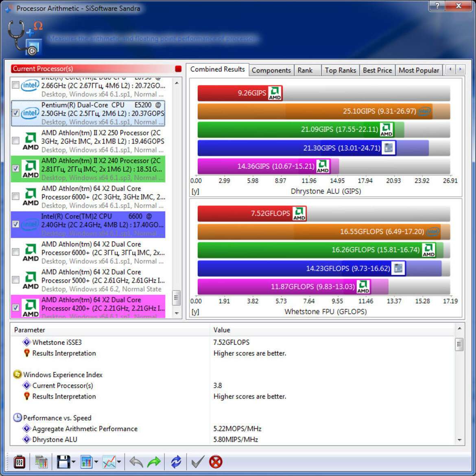Click the [y] axis toggle under Dhrystone chart
The height and width of the screenshot is (476, 476).
[x=195, y=191]
